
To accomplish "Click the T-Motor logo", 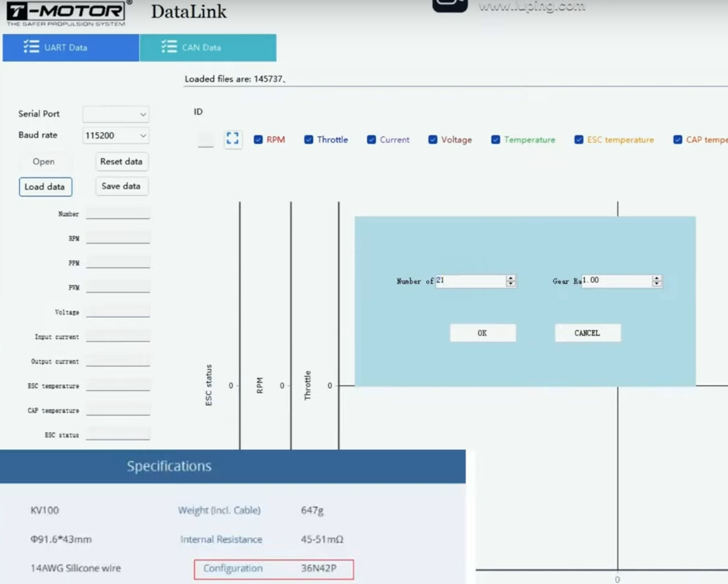I will (67, 14).
